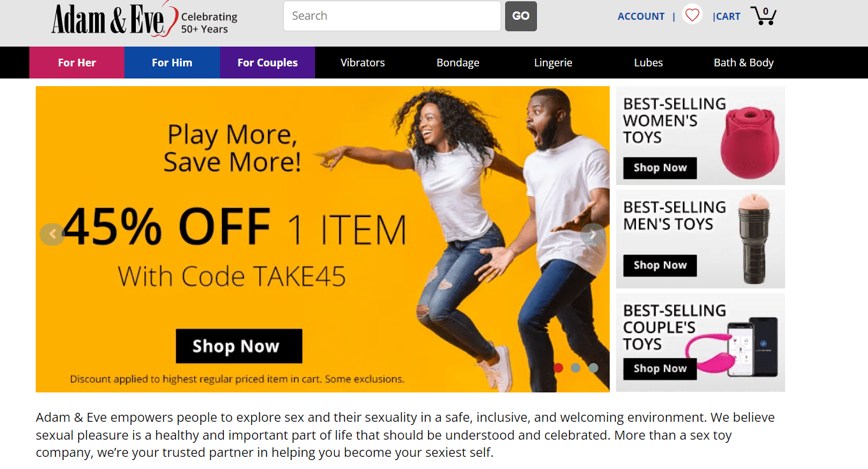
Task: Focus the Search input field
Action: (x=392, y=16)
